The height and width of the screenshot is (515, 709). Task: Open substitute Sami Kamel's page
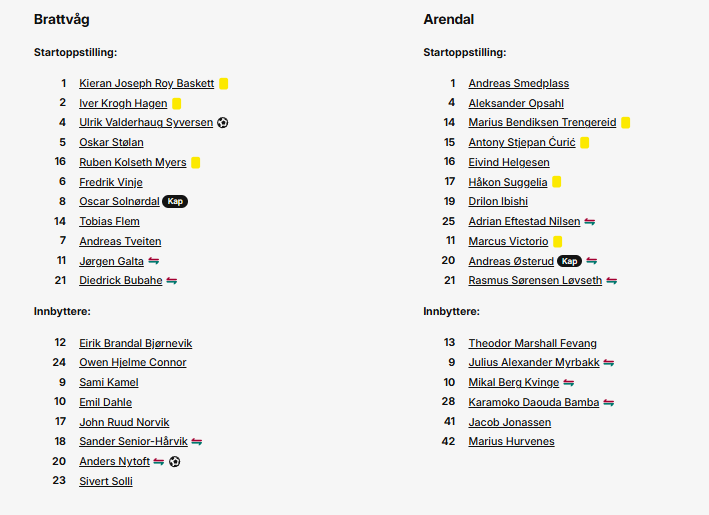click(109, 383)
